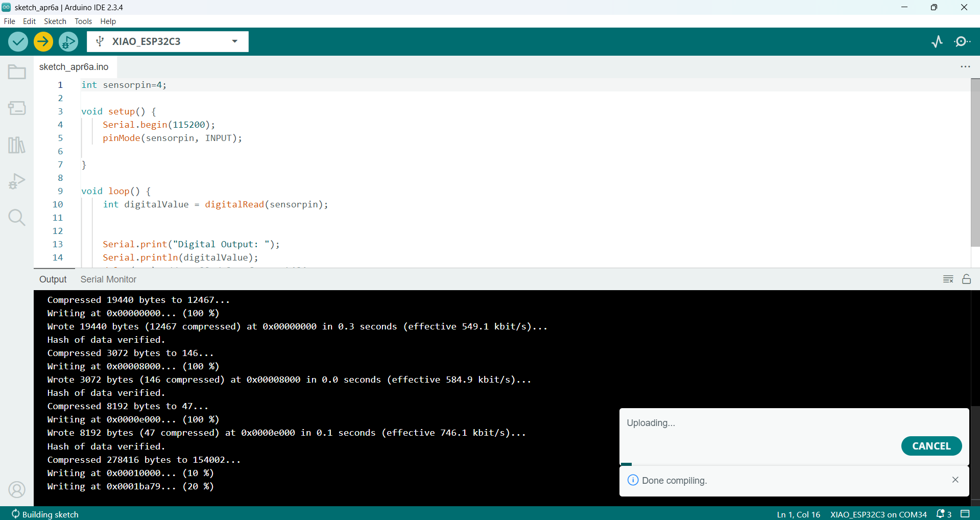Open the Debug sidebar panel icon

coord(17,181)
